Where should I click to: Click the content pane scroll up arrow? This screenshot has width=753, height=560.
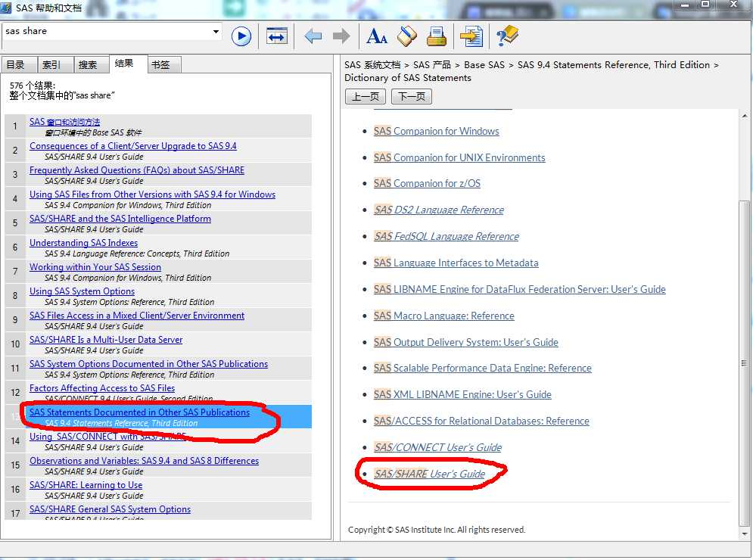tap(745, 116)
